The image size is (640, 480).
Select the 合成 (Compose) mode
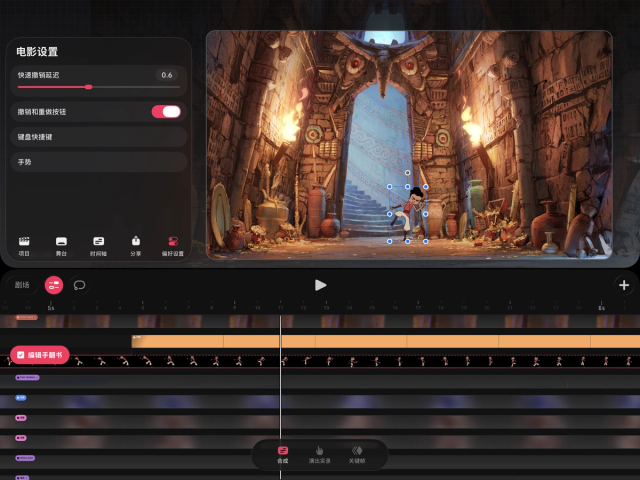point(282,454)
